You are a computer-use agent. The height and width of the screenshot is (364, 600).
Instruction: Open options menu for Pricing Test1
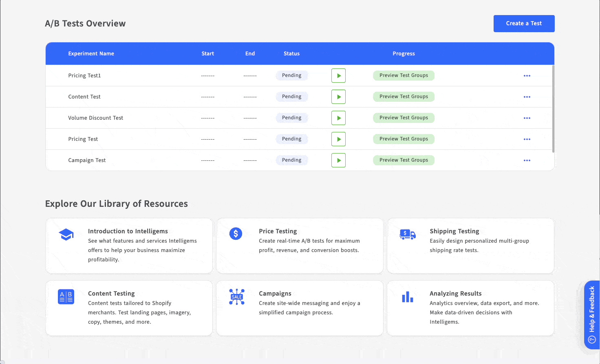point(527,75)
